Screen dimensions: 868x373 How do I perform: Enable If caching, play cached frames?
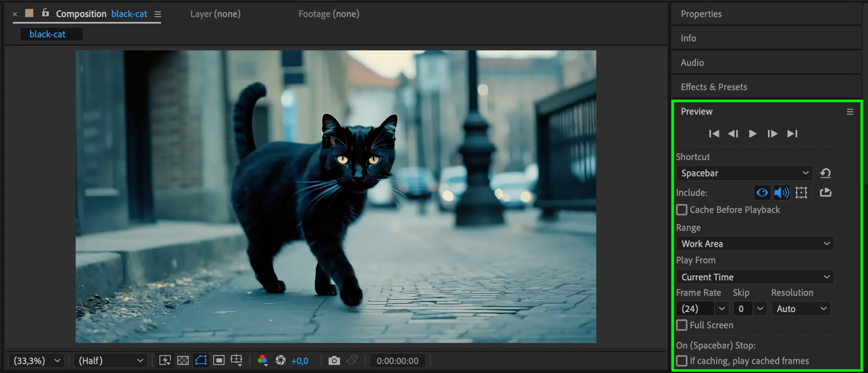point(682,361)
